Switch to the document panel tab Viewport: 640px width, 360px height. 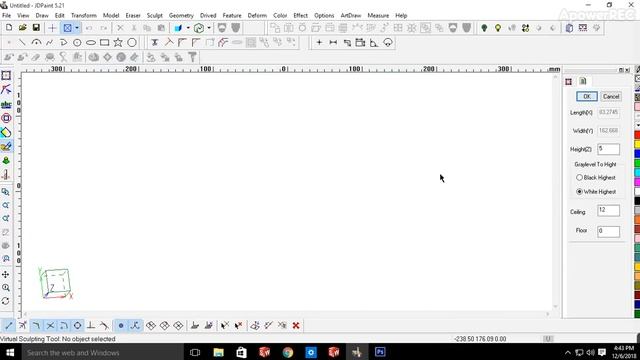pos(583,81)
